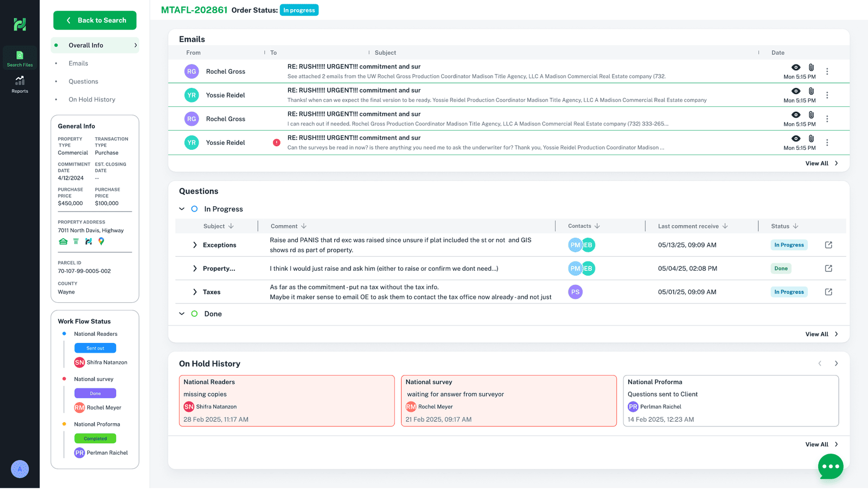Open attachment of second Rochel Gross email
The height and width of the screenshot is (490, 868).
pos(811,115)
